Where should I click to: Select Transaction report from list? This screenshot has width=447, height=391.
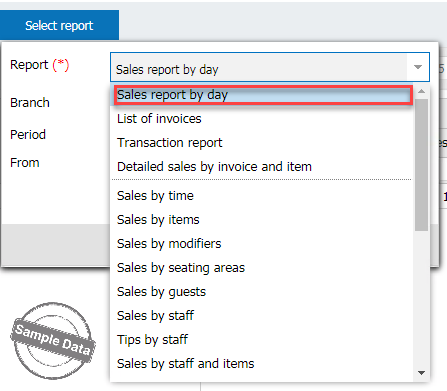[262, 143]
